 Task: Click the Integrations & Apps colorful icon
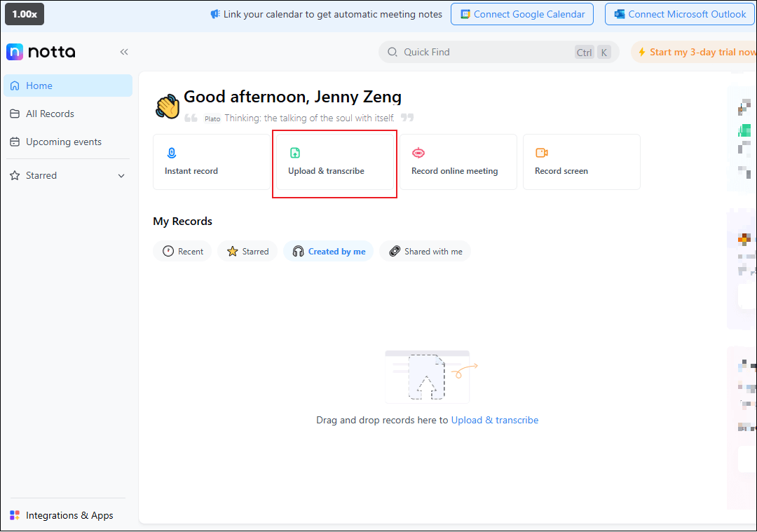[15, 515]
